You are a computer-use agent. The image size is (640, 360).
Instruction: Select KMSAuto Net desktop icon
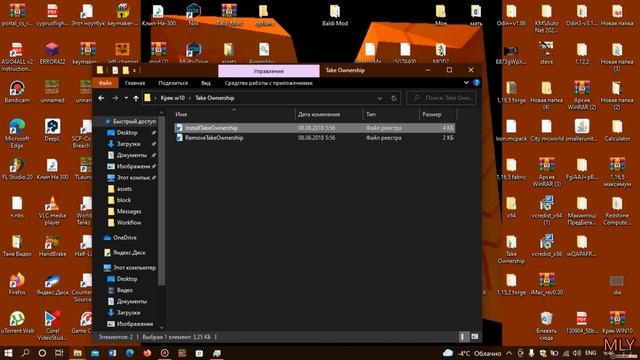click(547, 19)
